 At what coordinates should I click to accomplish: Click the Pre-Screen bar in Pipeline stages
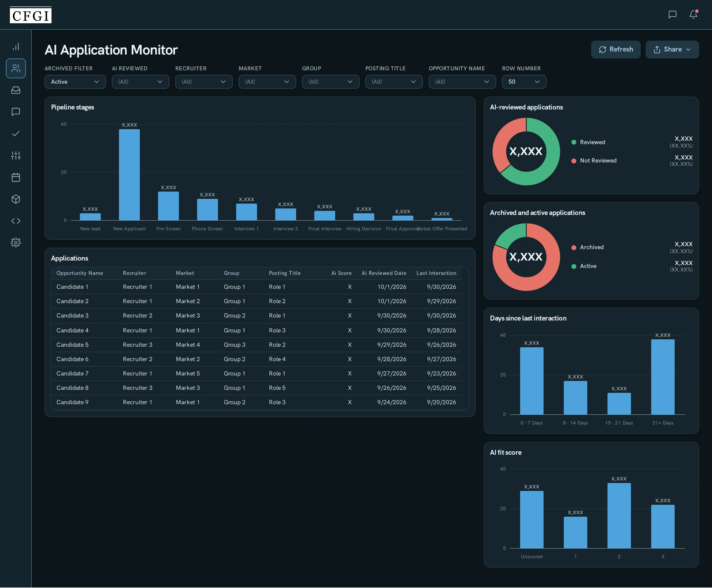[168, 206]
